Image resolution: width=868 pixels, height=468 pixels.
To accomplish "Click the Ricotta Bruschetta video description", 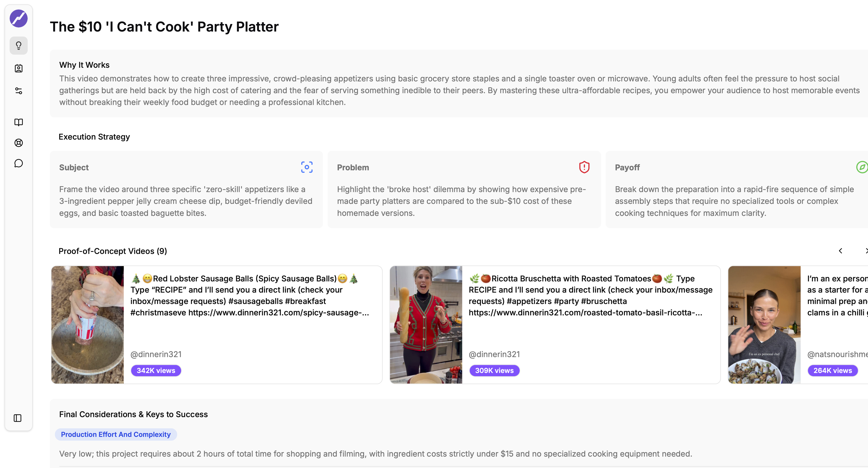I will (x=590, y=295).
